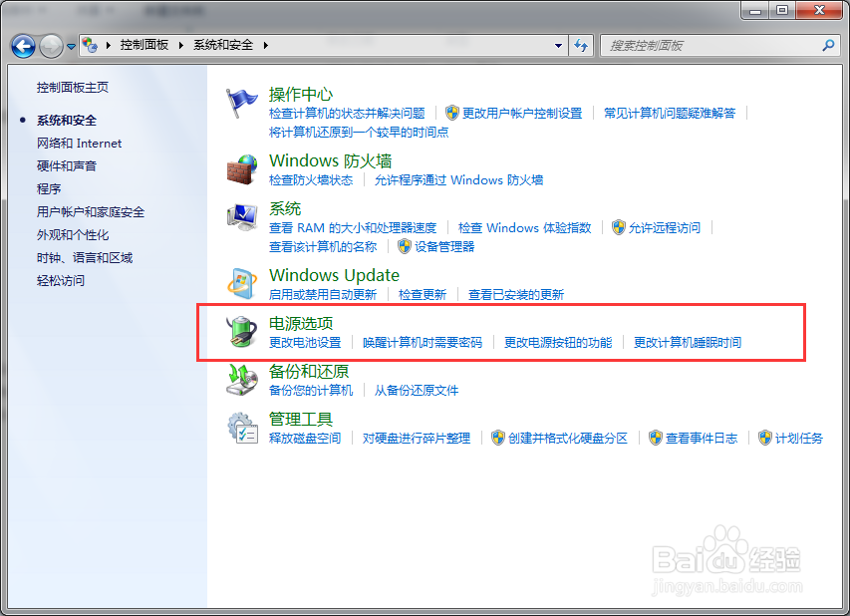Image resolution: width=850 pixels, height=616 pixels.
Task: Click 更改电池设置 link
Action: [x=305, y=342]
